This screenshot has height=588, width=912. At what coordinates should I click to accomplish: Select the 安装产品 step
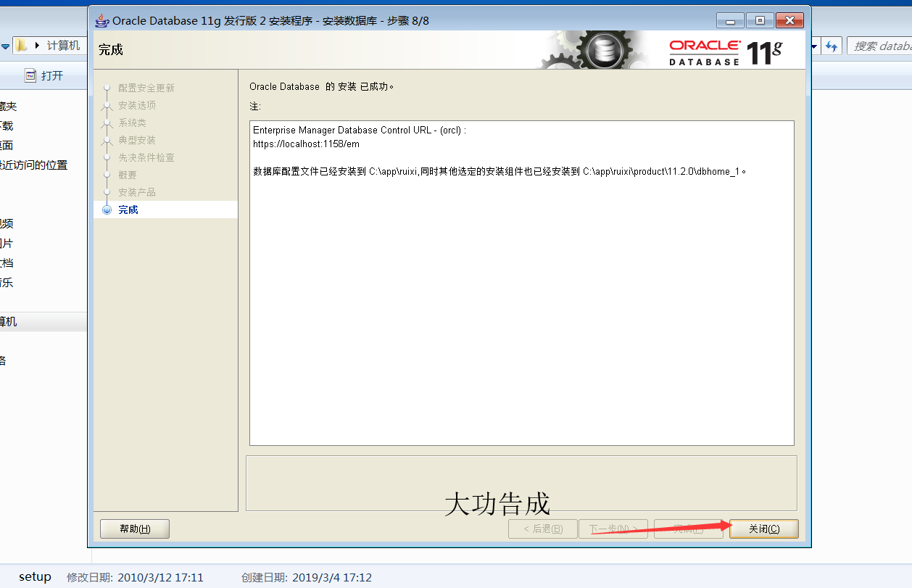click(137, 192)
